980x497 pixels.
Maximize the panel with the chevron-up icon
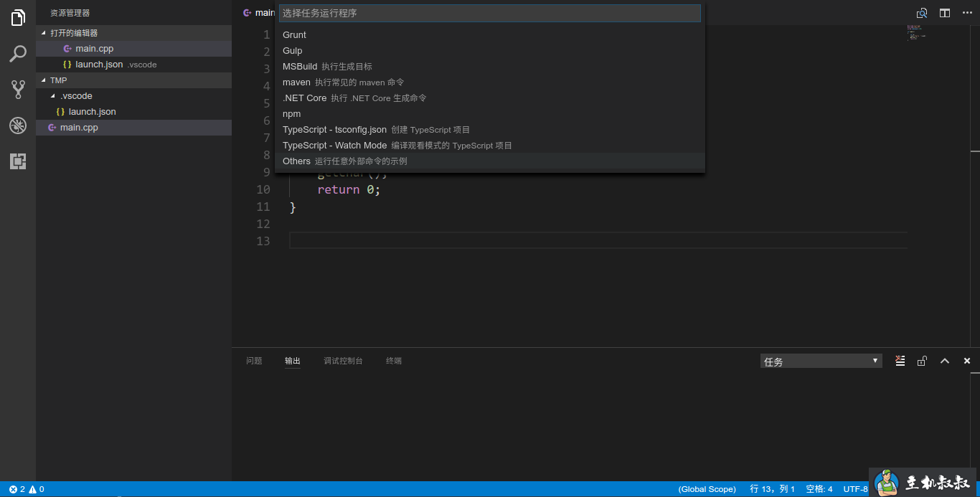pos(945,361)
